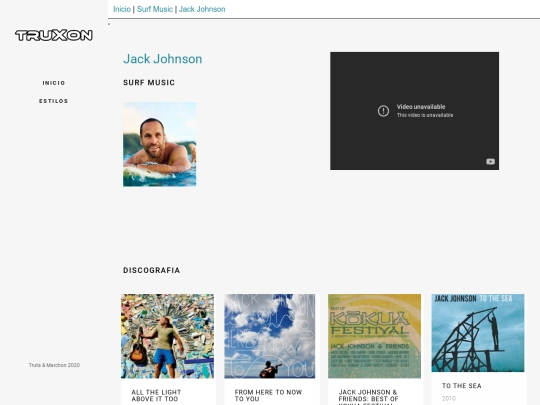
Task: Open Jack Johnson's surfing portrait photo
Action: (159, 144)
